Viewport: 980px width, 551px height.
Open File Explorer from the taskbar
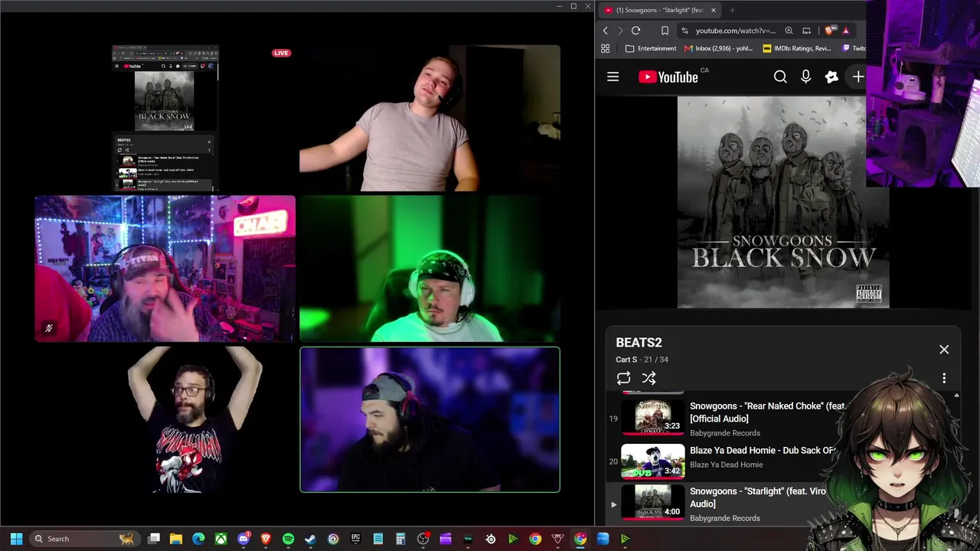point(176,539)
